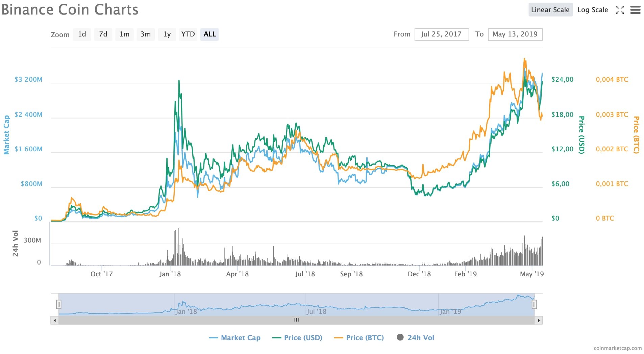The width and height of the screenshot is (644, 354).
Task: Click the Jul '18 x-axis label
Action: 305,274
